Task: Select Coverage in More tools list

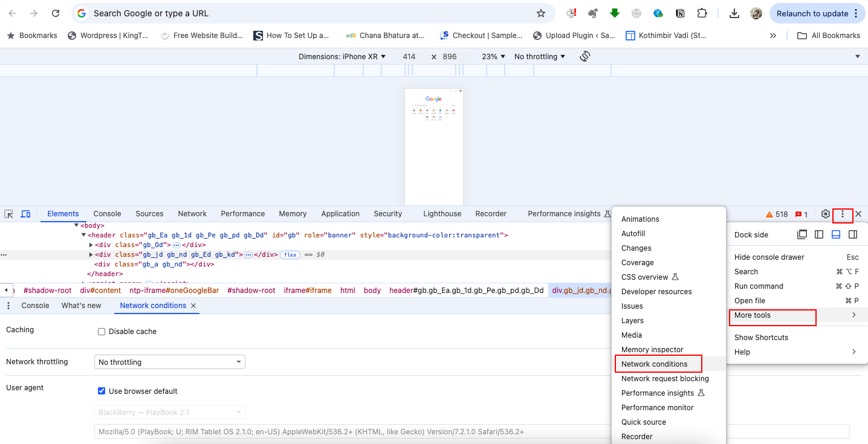Action: tap(638, 263)
